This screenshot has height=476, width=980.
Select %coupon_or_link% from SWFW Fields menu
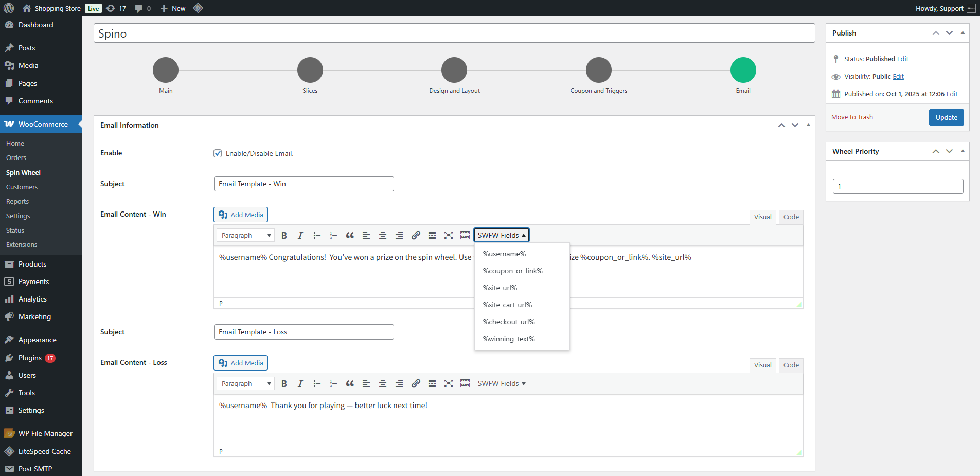point(512,271)
